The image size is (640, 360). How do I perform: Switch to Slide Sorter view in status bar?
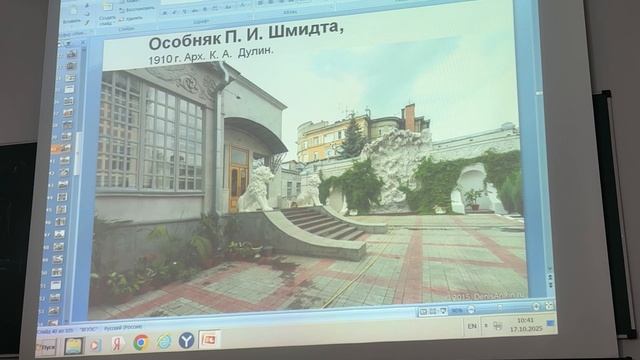point(433,311)
